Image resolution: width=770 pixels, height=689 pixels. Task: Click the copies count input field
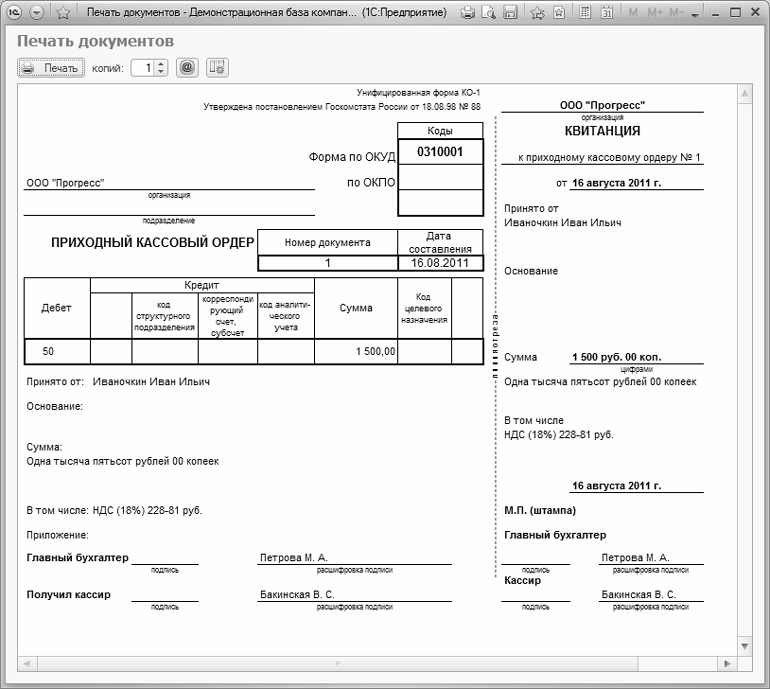(x=143, y=68)
